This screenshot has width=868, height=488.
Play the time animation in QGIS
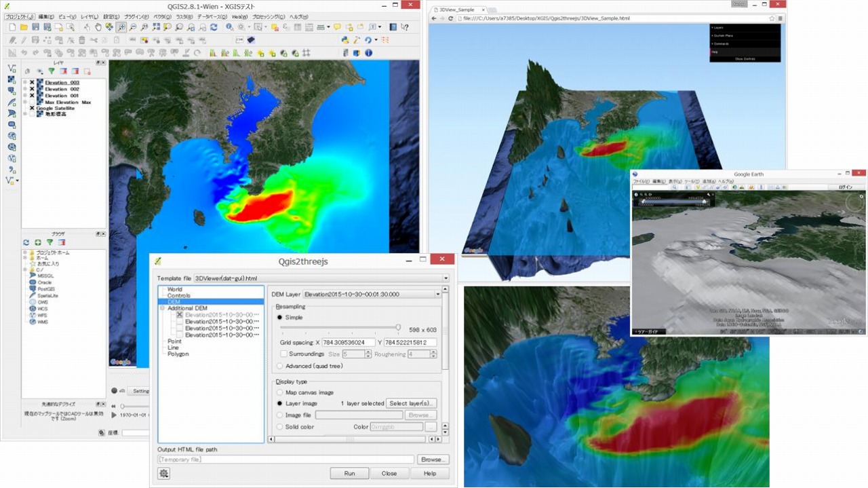tap(114, 414)
